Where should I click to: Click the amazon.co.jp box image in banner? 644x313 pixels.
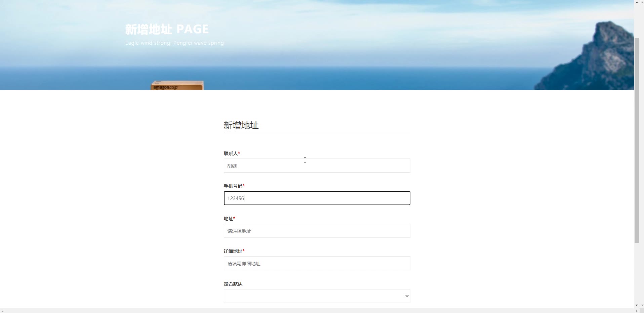[177, 85]
